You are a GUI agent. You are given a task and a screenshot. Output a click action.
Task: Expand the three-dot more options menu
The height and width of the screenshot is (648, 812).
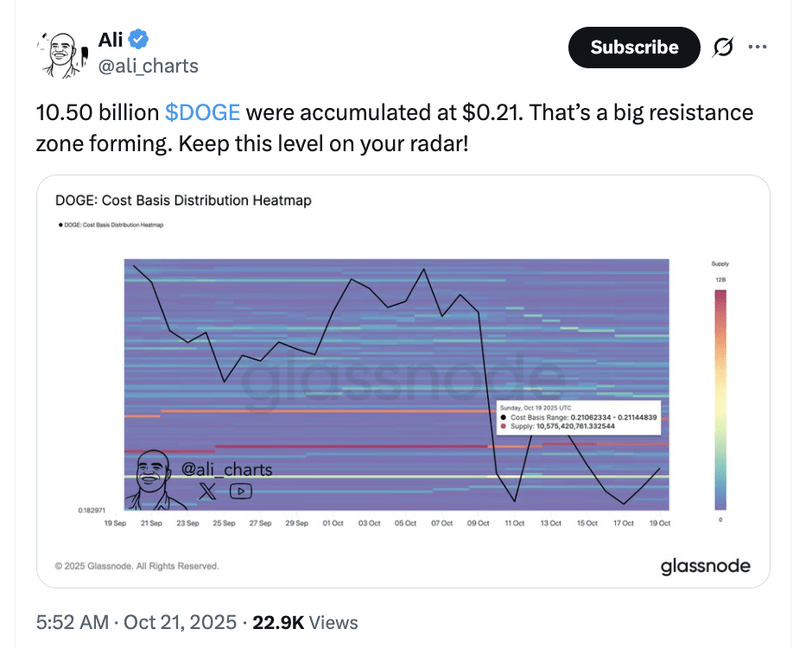click(758, 48)
